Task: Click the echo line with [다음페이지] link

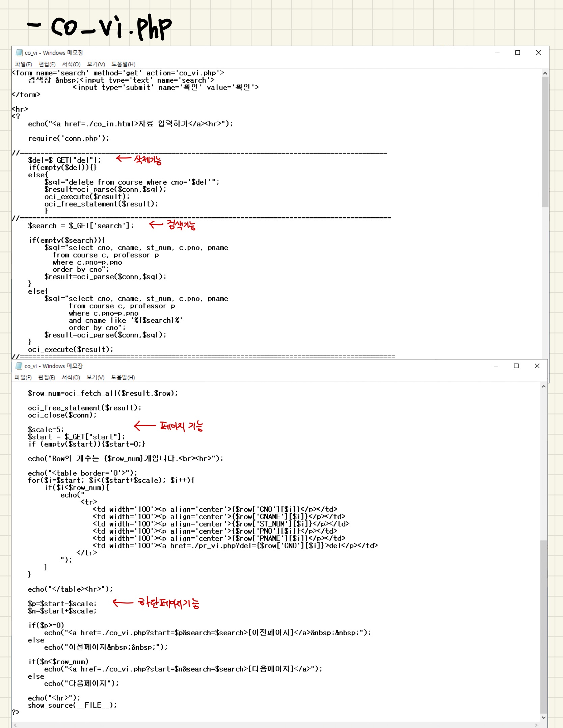Action: click(x=183, y=669)
